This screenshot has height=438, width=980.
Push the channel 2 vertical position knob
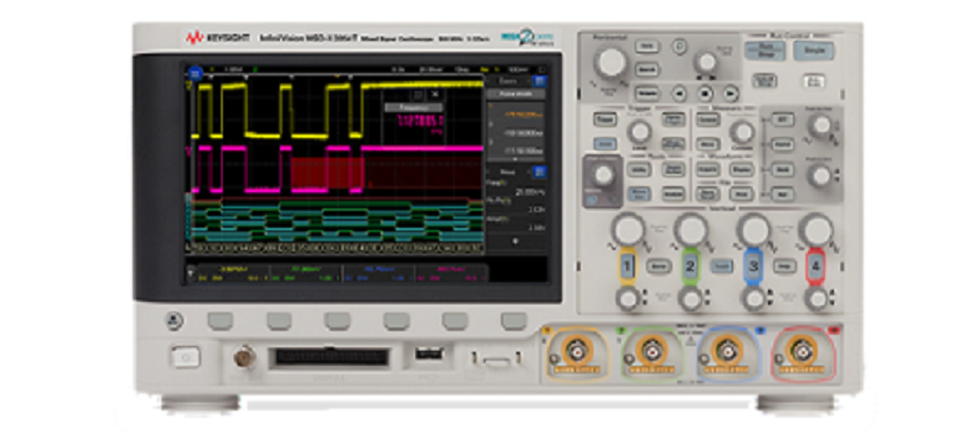coord(690,299)
